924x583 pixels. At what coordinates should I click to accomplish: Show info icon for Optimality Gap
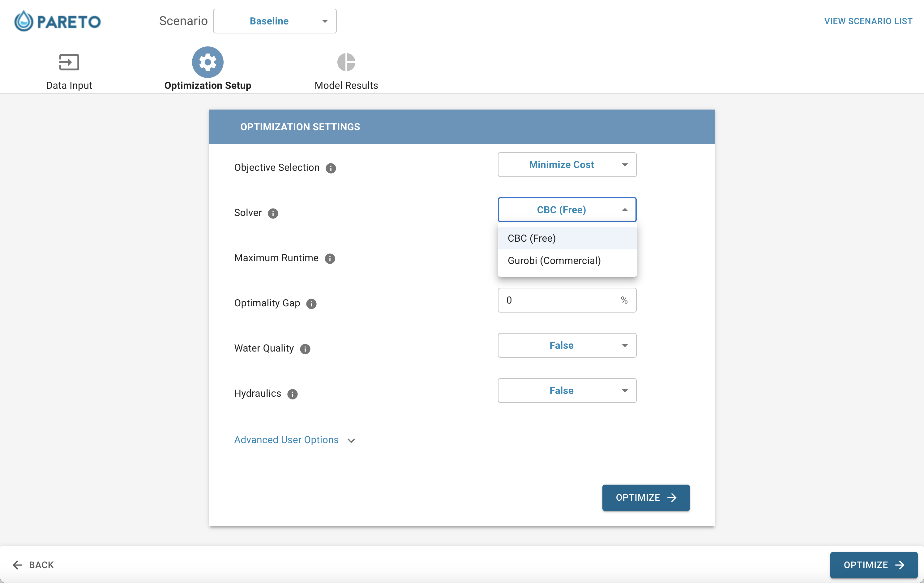coord(311,304)
